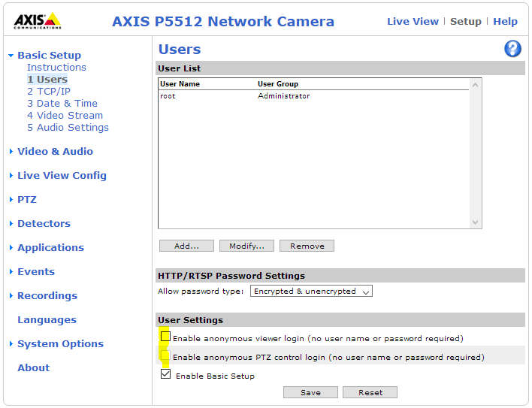Open the Languages page
532x408 pixels.
click(47, 320)
